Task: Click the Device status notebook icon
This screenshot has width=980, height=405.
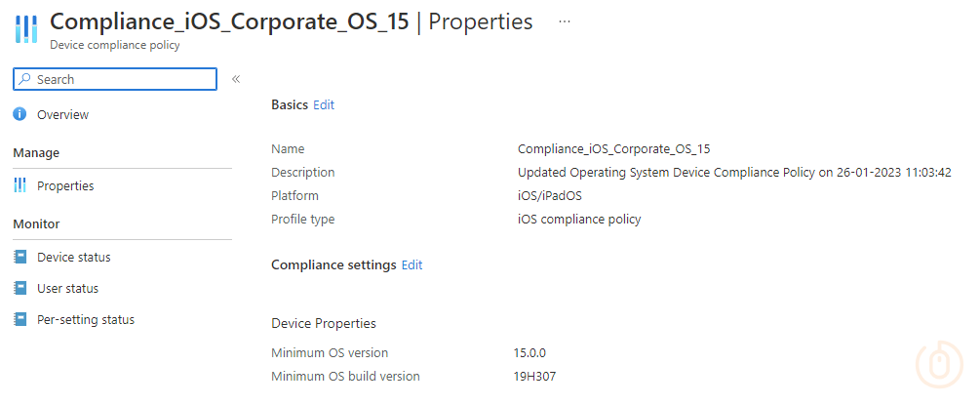Action: click(20, 257)
